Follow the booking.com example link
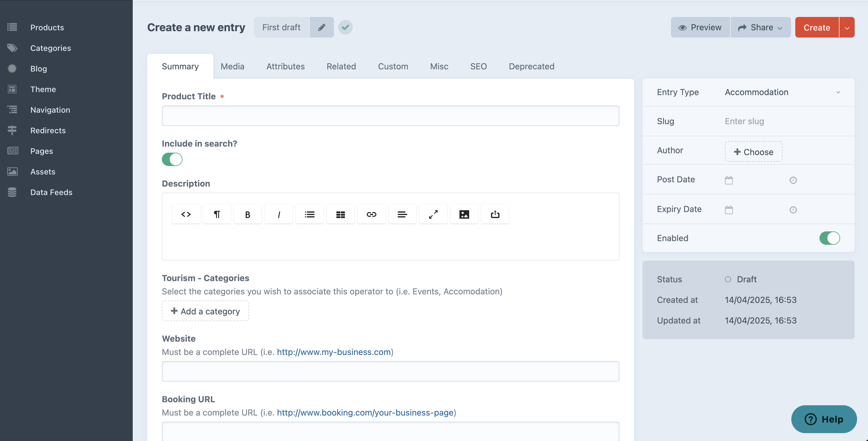Viewport: 868px width, 441px height. (365, 413)
